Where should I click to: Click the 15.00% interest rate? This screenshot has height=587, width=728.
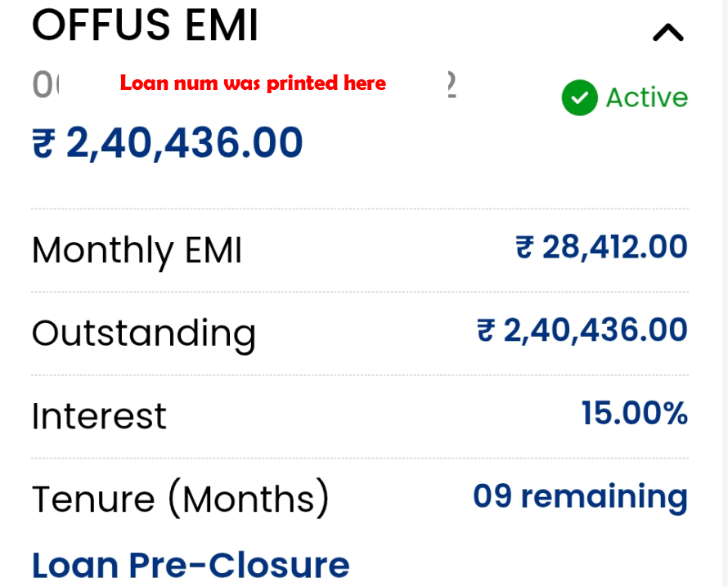tap(635, 413)
